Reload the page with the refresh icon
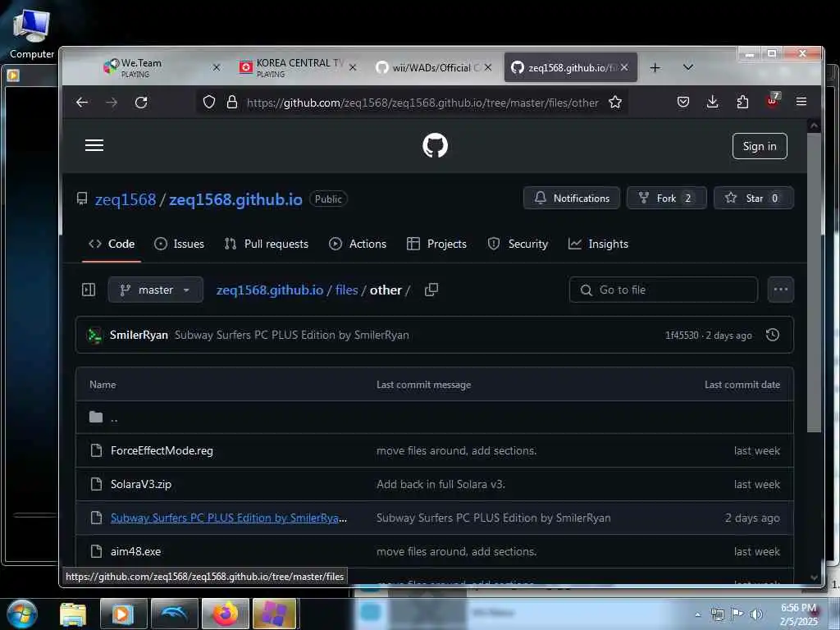 point(141,103)
